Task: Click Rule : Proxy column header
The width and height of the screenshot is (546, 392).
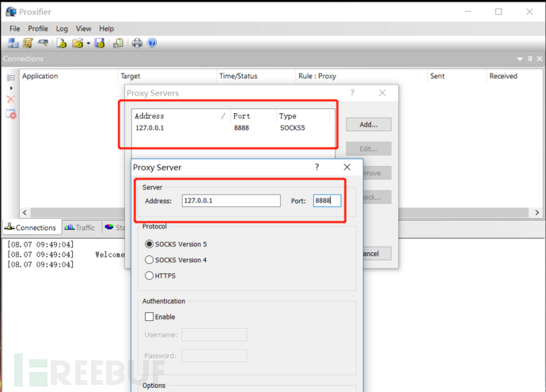Action: tap(361, 76)
